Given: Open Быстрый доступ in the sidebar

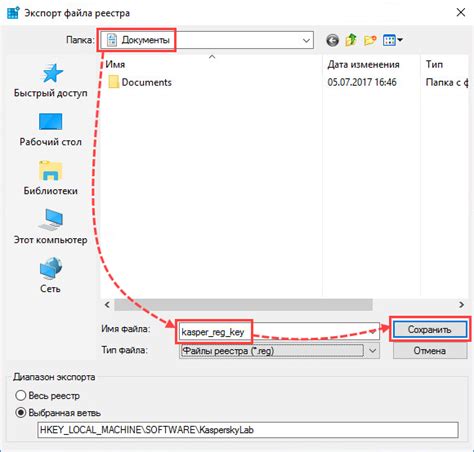Looking at the screenshot, I should click(x=51, y=81).
